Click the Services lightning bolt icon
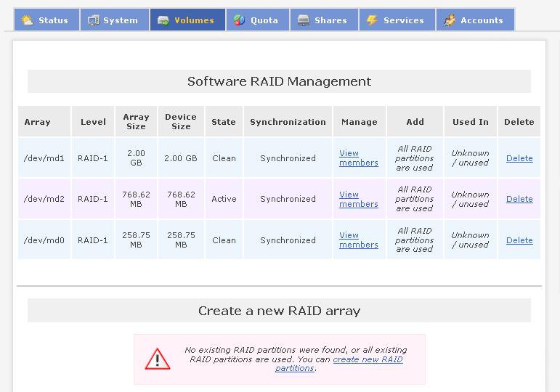This screenshot has height=392, width=560. [x=372, y=20]
